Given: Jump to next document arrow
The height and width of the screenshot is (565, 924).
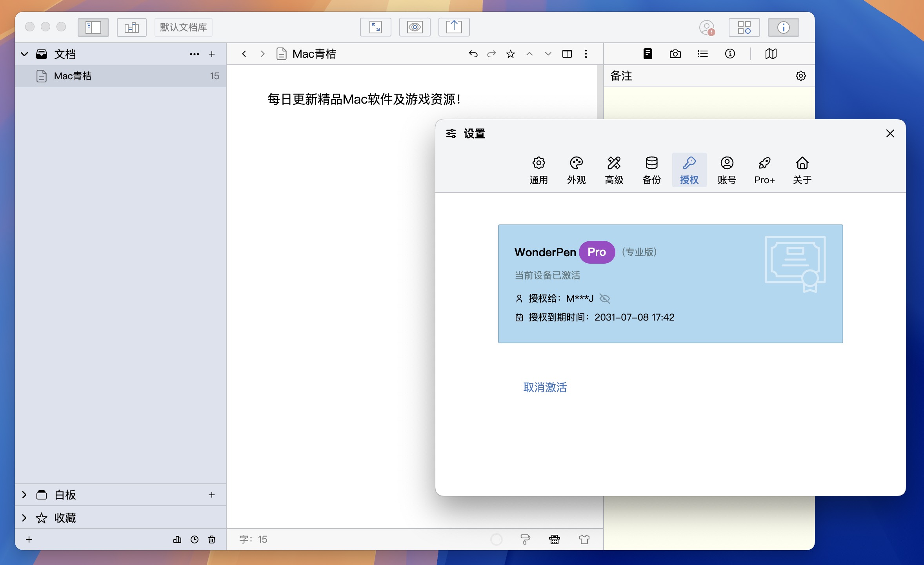Looking at the screenshot, I should [548, 54].
